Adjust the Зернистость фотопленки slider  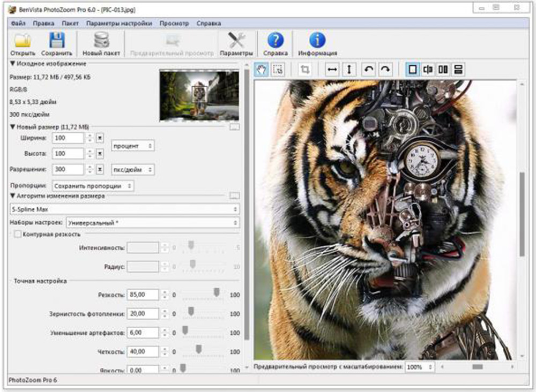(x=191, y=312)
